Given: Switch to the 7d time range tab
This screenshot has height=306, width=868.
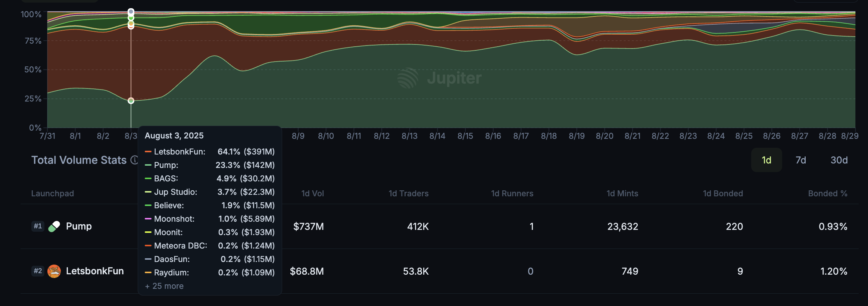Looking at the screenshot, I should (x=801, y=160).
